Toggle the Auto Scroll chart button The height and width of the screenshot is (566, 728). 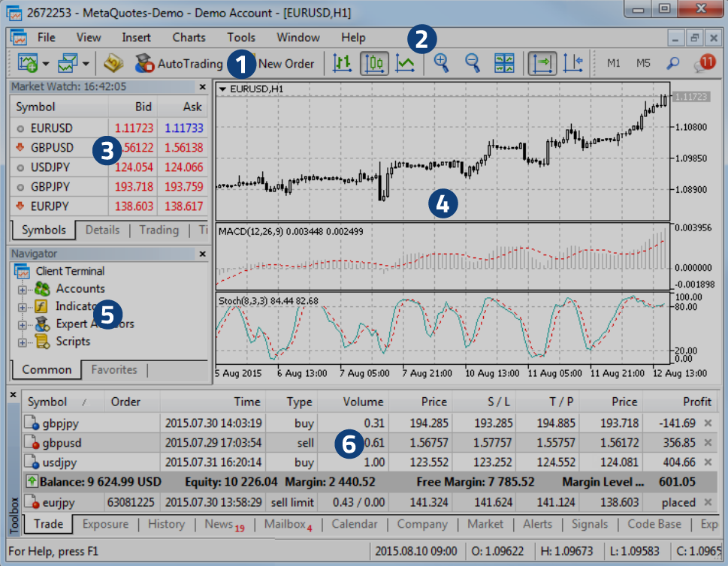tap(542, 63)
